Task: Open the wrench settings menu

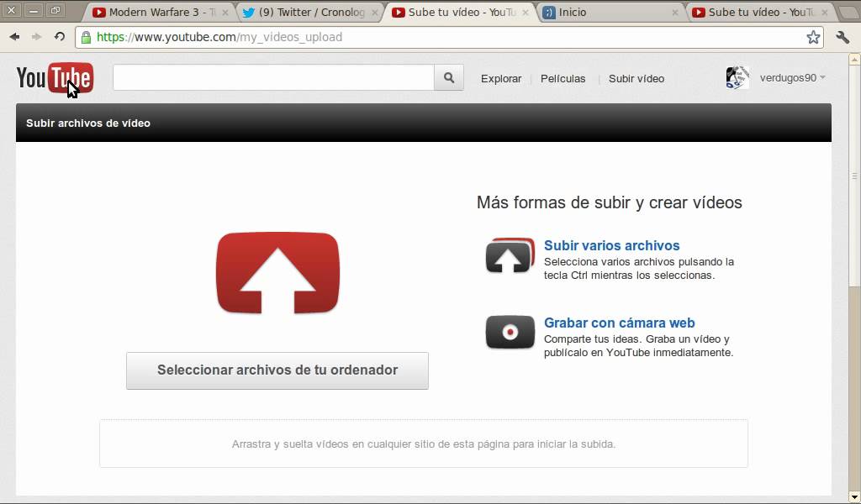Action: coord(843,37)
